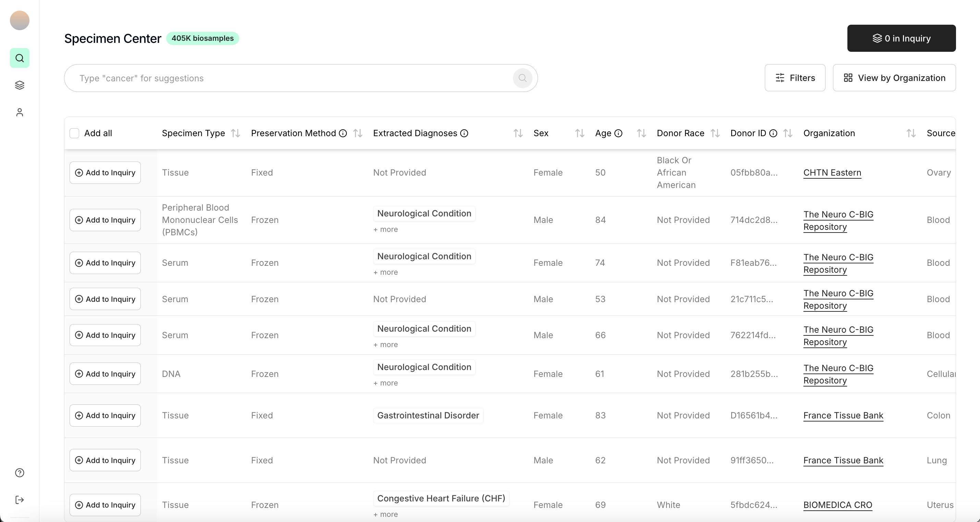980x522 pixels.
Task: Click donor ID D16561b4... cell
Action: 754,416
